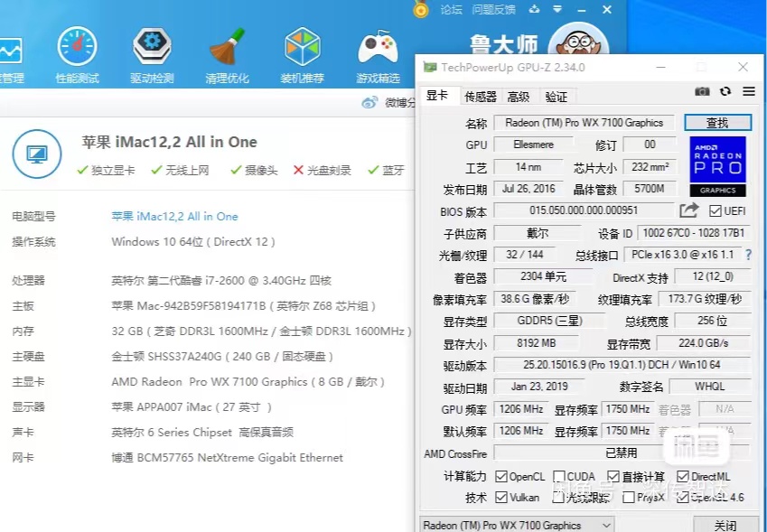Switch to the 验证 validation tab

click(557, 97)
